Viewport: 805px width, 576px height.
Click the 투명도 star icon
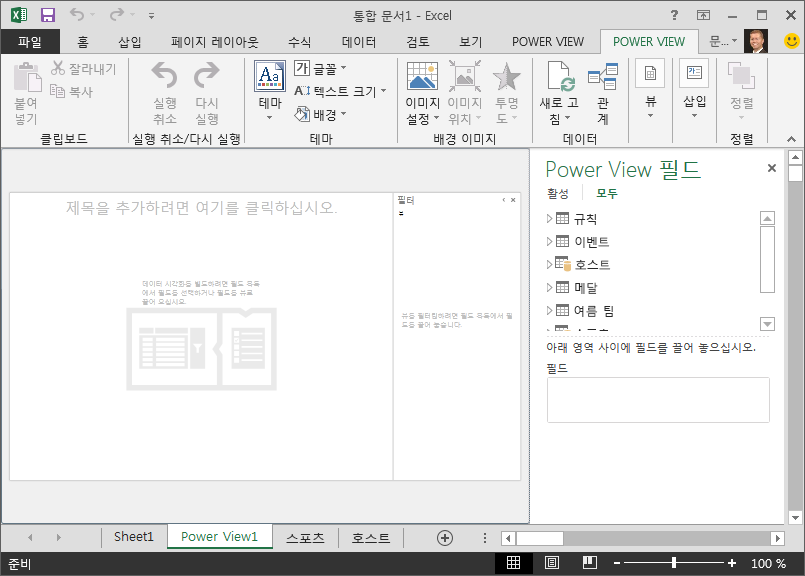pyautogui.click(x=507, y=76)
